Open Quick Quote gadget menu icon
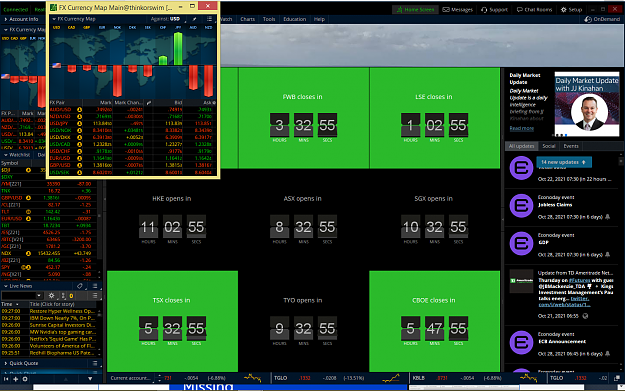 click(95, 363)
